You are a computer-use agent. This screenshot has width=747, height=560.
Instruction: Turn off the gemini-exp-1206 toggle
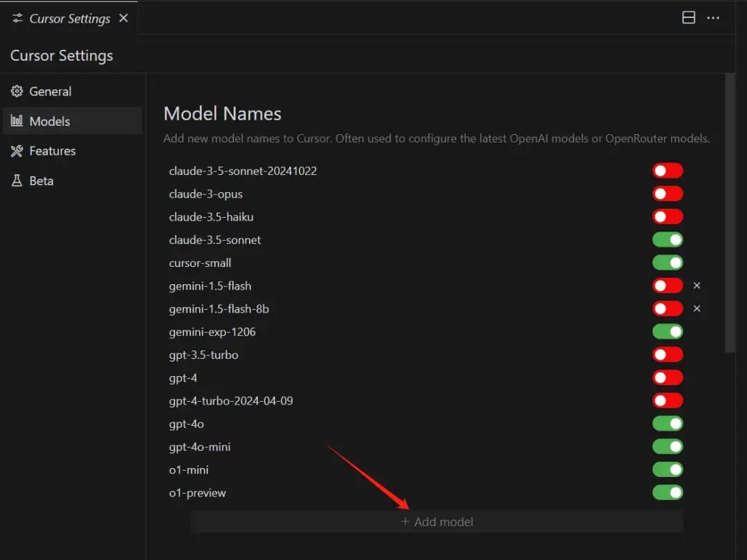[667, 332]
